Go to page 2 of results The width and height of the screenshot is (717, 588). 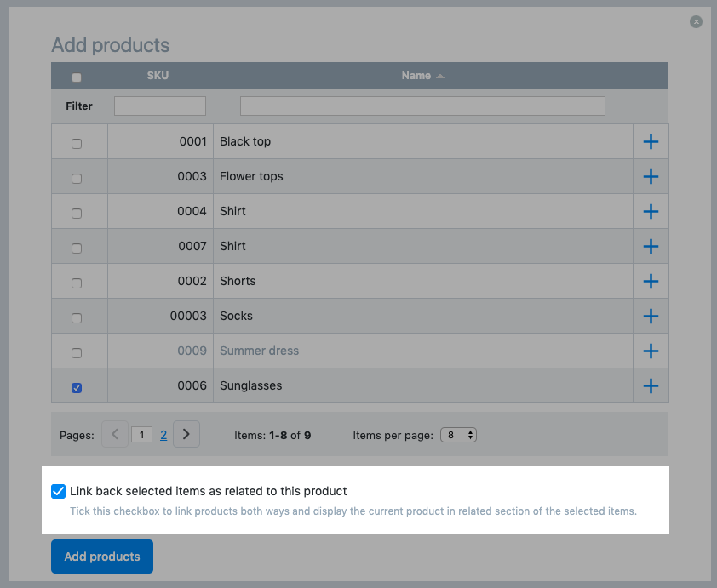[x=163, y=435]
